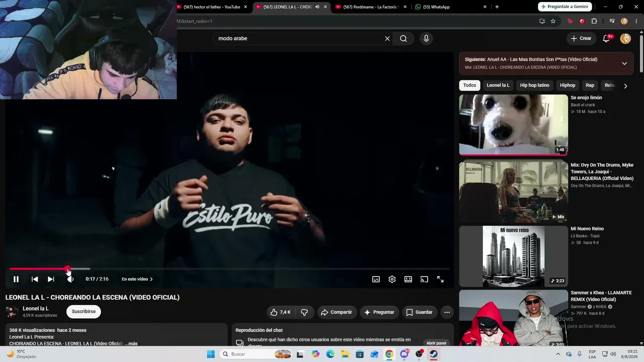Open the 'Se enojo limón' video thumbnail
The width and height of the screenshot is (644, 362).
514,125
